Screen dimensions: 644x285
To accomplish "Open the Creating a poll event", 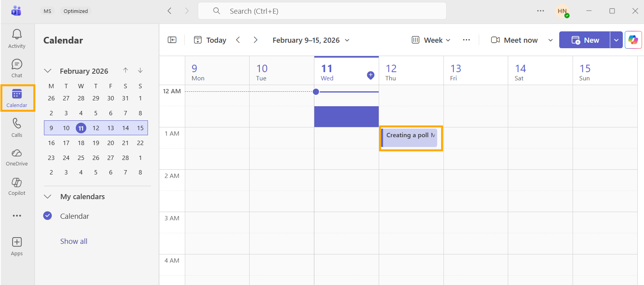I will pos(409,138).
